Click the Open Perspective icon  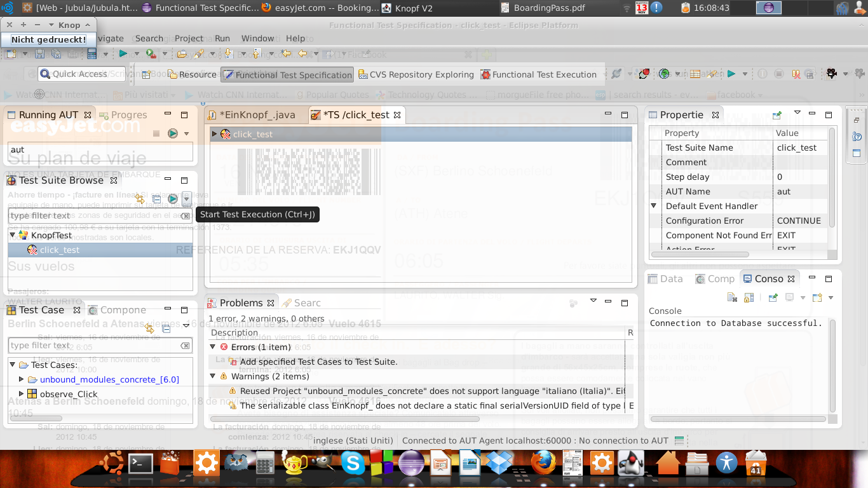(146, 74)
